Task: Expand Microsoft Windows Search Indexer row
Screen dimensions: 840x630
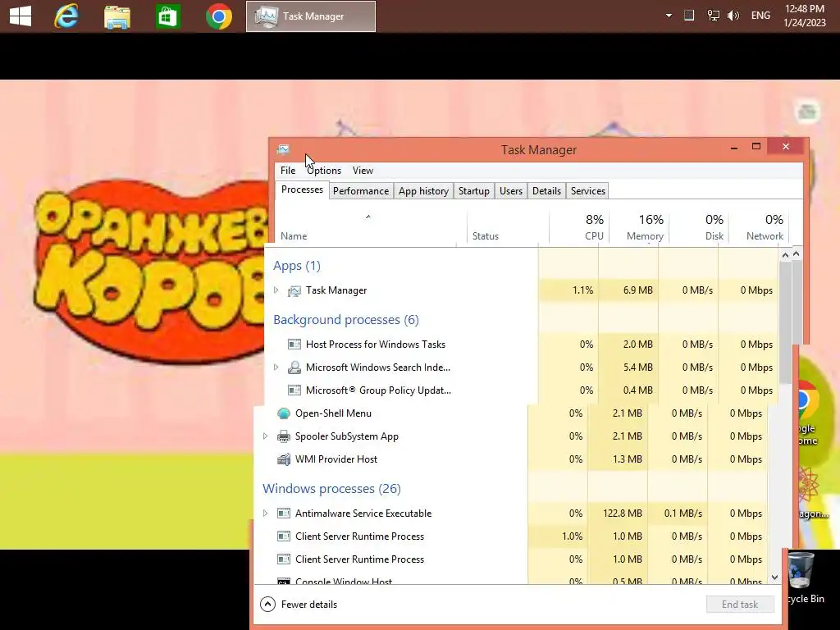Action: coord(276,367)
